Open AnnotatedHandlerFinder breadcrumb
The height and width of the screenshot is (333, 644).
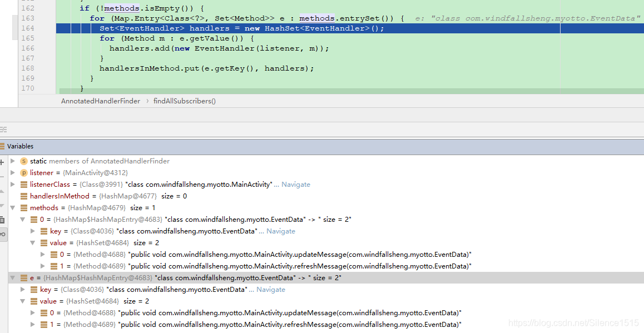[x=101, y=101]
